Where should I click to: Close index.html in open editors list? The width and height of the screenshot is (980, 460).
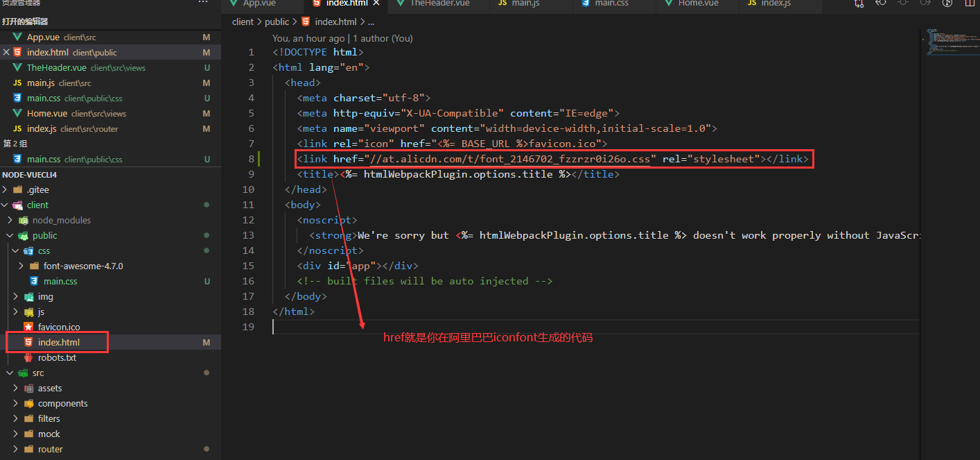click(x=6, y=52)
